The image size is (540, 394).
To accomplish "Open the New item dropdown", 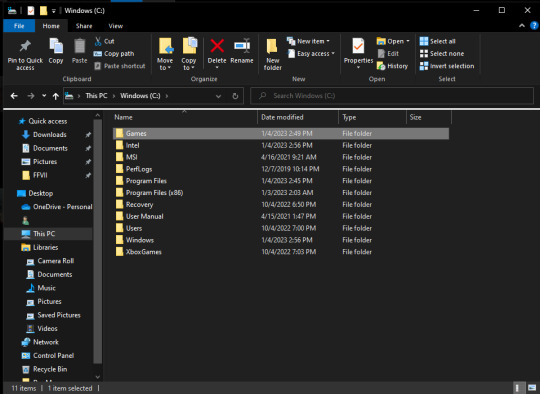I will pos(309,41).
